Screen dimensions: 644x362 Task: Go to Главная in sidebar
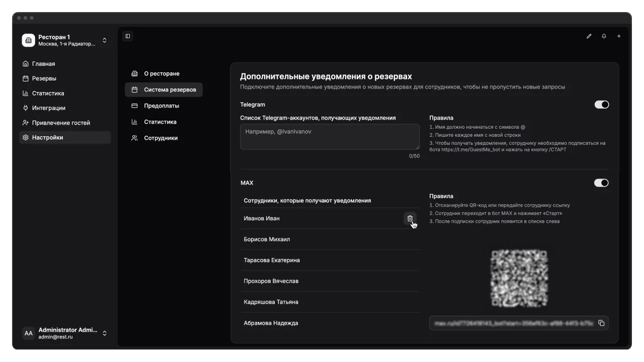pos(65,64)
